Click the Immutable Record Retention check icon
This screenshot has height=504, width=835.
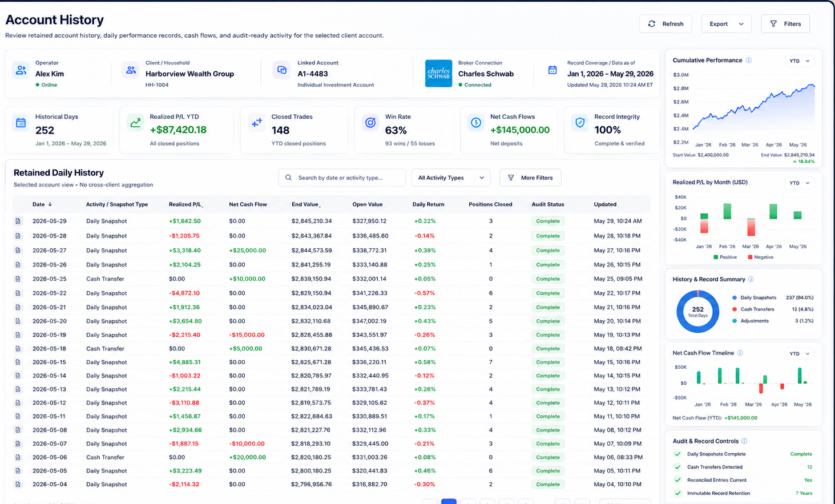point(677,494)
